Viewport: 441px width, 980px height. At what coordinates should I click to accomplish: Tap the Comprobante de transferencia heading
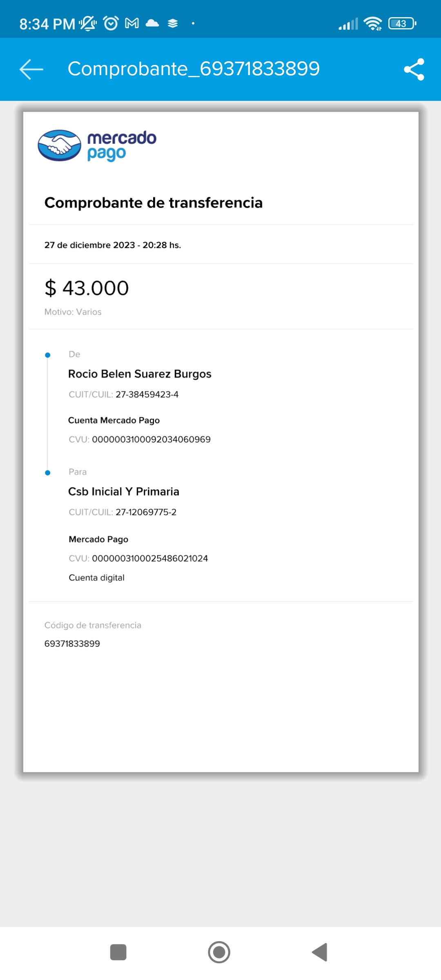154,203
